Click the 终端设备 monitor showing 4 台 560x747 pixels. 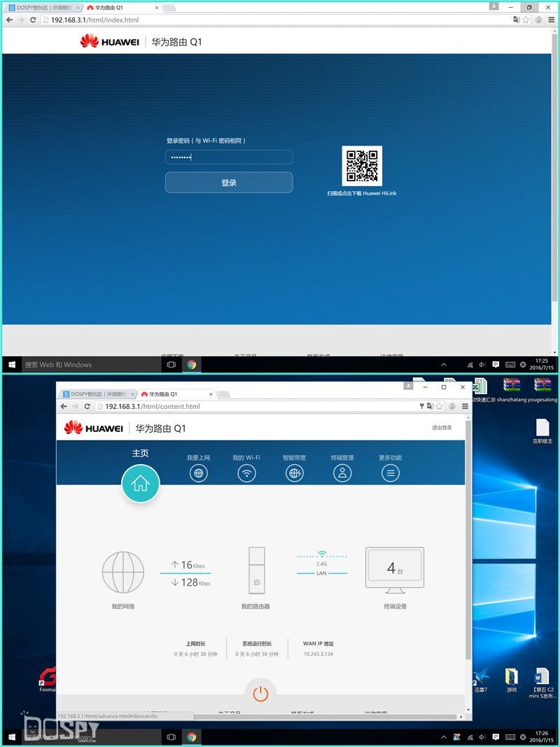(395, 570)
